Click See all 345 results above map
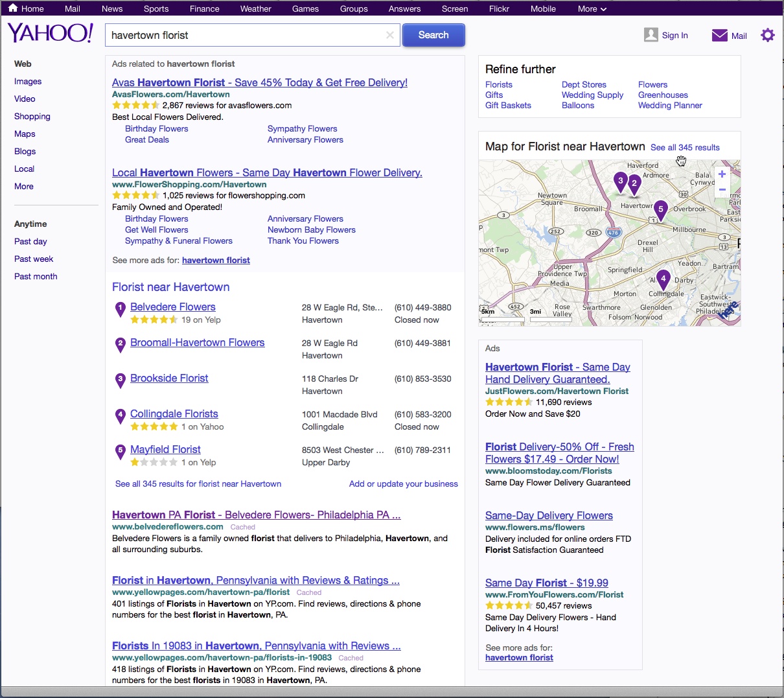The image size is (784, 698). coord(685,147)
